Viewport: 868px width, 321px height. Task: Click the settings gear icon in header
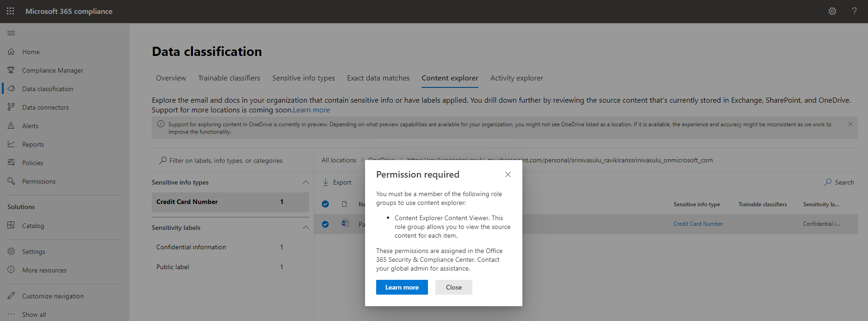832,11
